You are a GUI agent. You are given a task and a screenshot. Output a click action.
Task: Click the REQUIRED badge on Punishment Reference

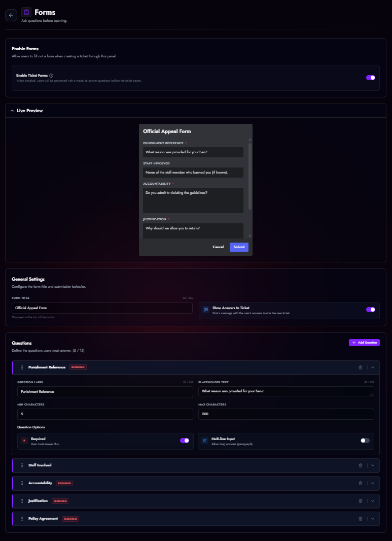pyautogui.click(x=78, y=367)
